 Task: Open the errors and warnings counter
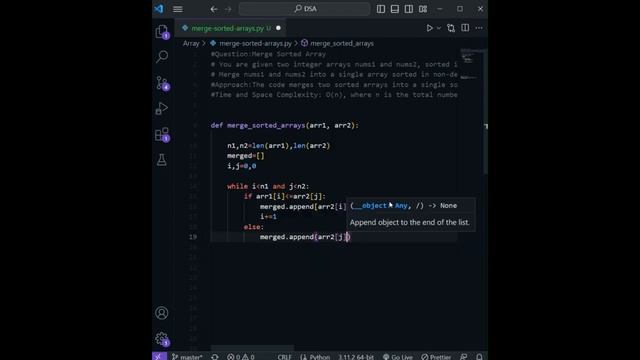(x=241, y=357)
